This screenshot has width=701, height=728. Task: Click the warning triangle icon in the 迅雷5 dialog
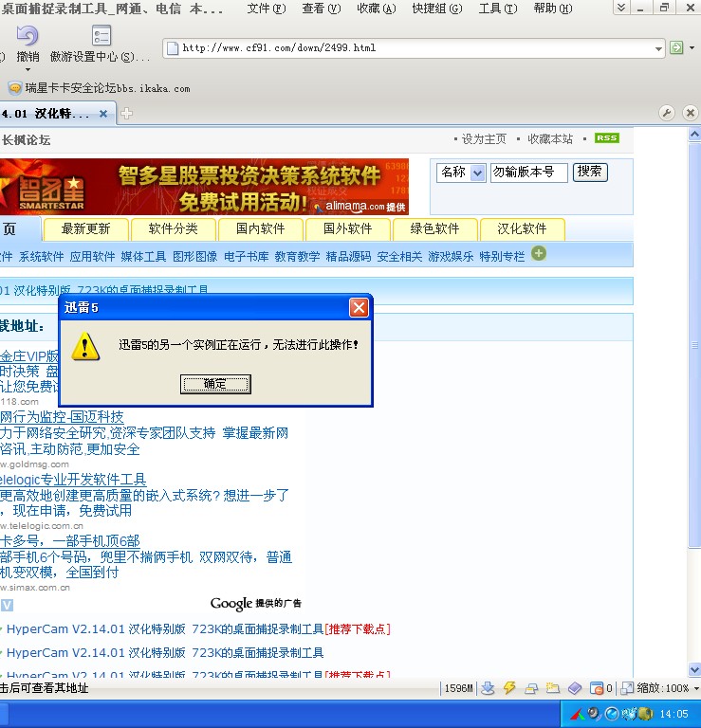tap(85, 347)
